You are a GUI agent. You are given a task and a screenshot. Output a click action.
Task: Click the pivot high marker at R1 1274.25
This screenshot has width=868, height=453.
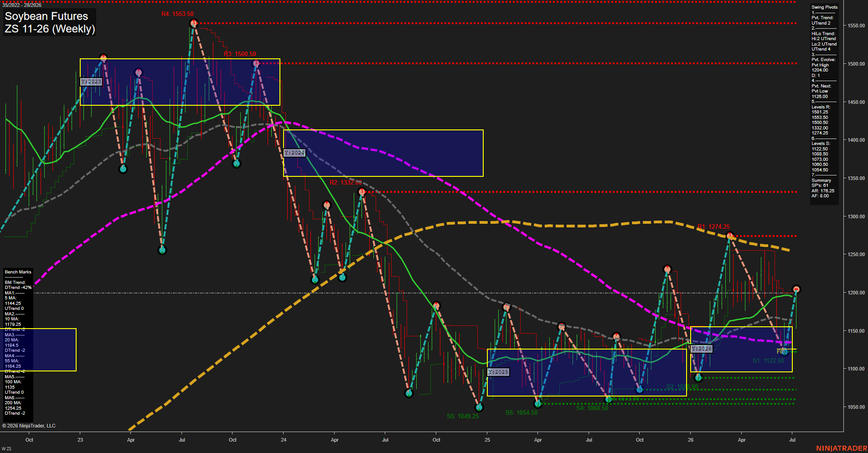coord(730,236)
